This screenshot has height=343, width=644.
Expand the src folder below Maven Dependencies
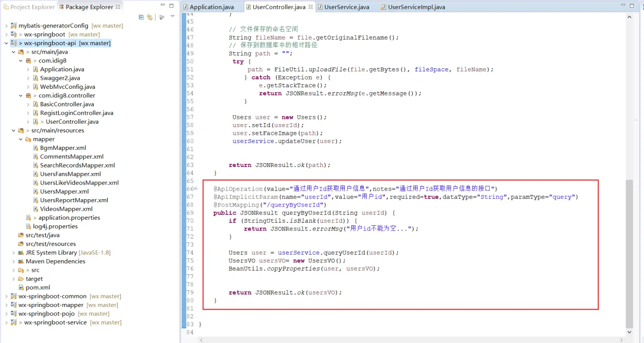pos(13,270)
